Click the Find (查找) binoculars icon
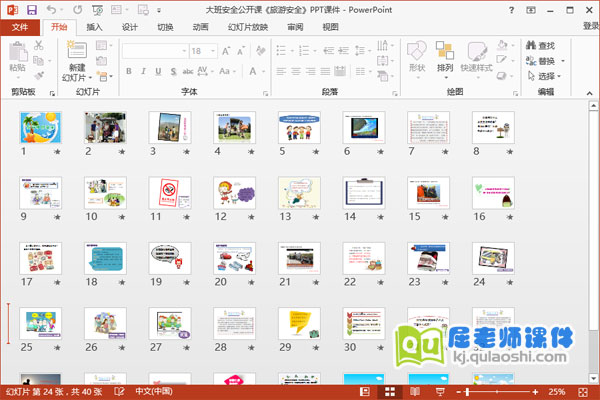 pos(531,45)
